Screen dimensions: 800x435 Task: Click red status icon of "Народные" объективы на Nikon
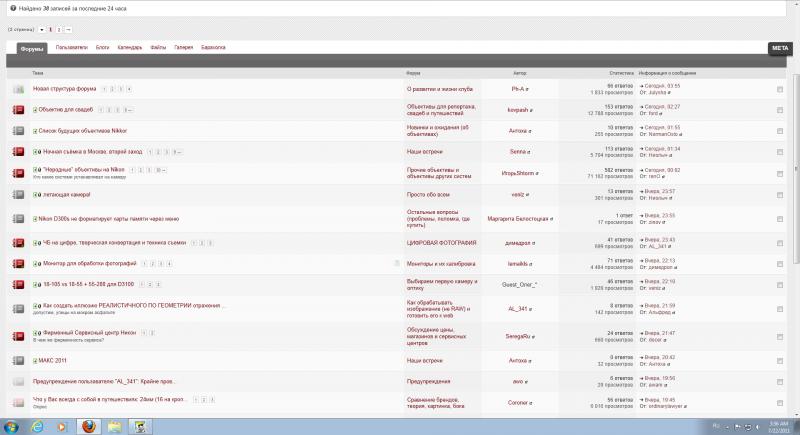[x=18, y=173]
